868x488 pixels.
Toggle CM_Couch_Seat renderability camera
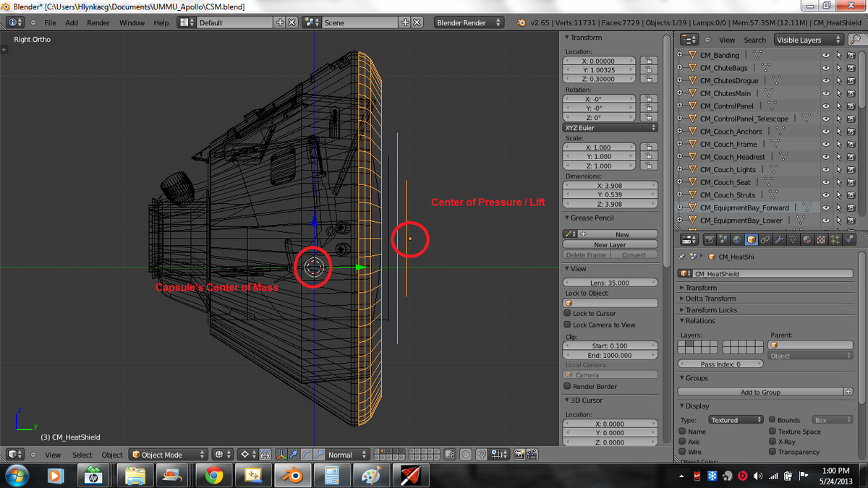[851, 182]
